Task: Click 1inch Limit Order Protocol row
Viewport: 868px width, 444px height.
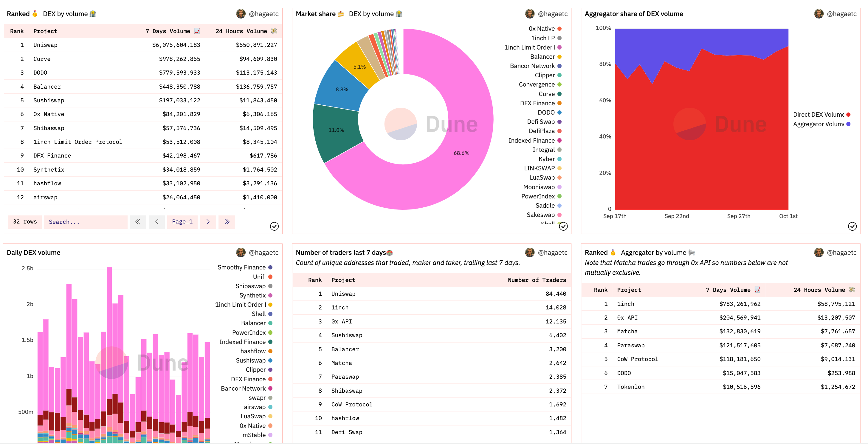Action: coord(143,142)
